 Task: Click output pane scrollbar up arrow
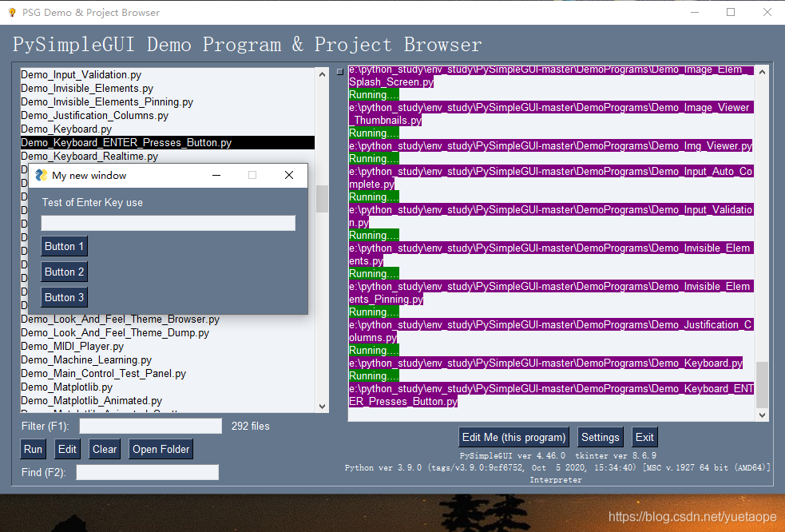pos(762,72)
